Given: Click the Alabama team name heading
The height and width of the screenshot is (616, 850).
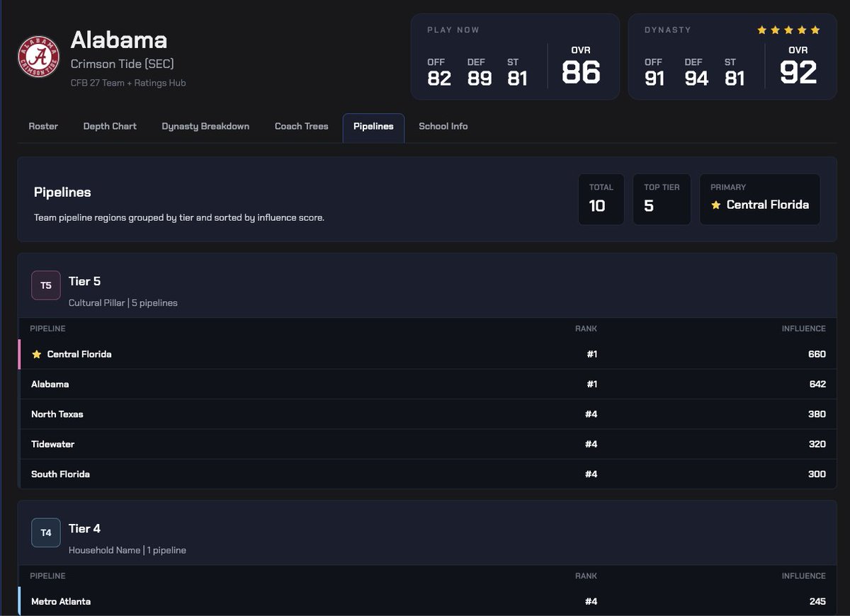Looking at the screenshot, I should [119, 40].
